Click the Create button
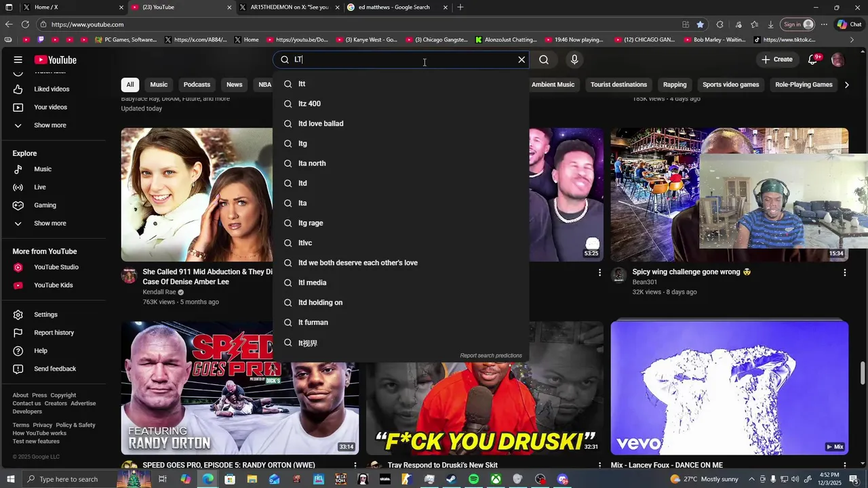Image resolution: width=868 pixels, height=488 pixels. tap(777, 60)
